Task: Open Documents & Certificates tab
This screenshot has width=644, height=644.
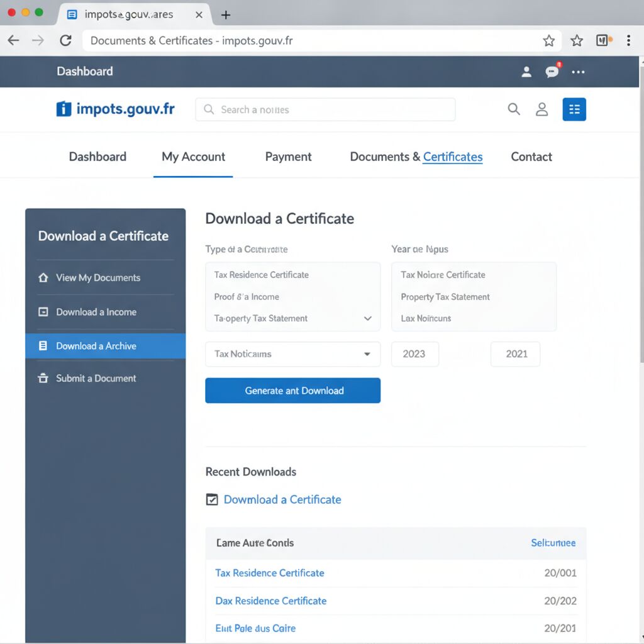Action: pyautogui.click(x=416, y=157)
